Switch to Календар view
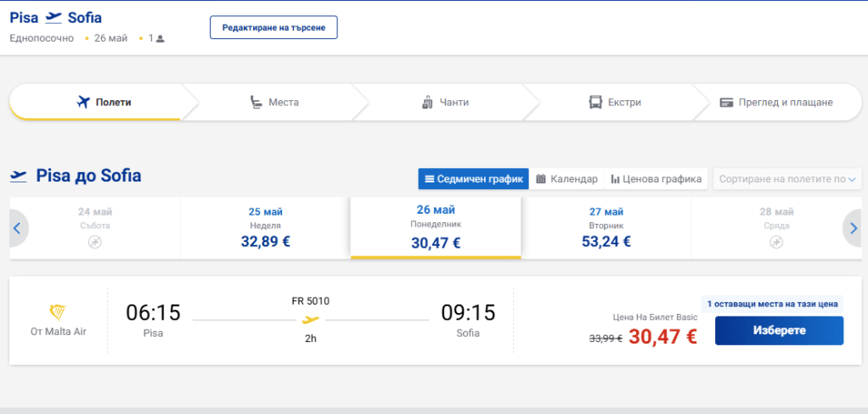 (566, 179)
